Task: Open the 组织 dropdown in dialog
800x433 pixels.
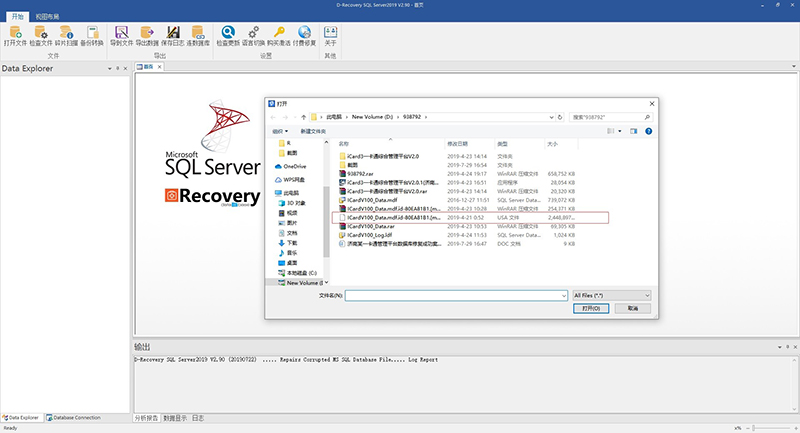Action: point(280,131)
